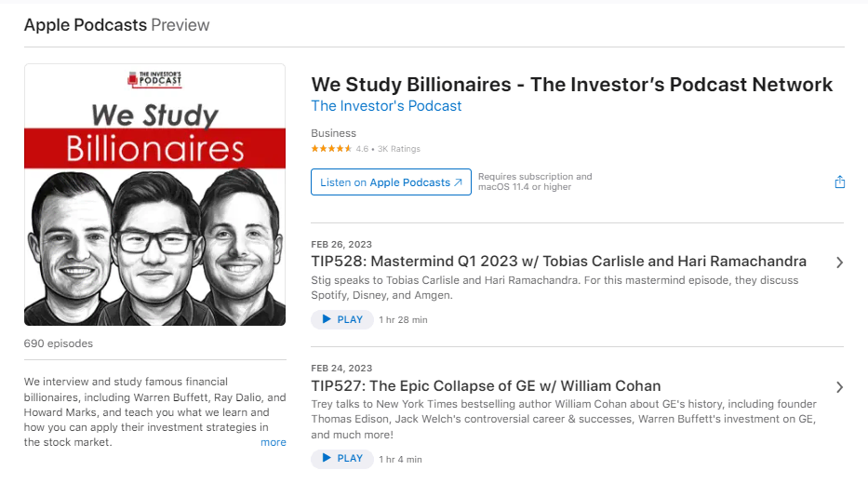Click the 4.6 star rating stars
The image size is (868, 484).
click(331, 149)
